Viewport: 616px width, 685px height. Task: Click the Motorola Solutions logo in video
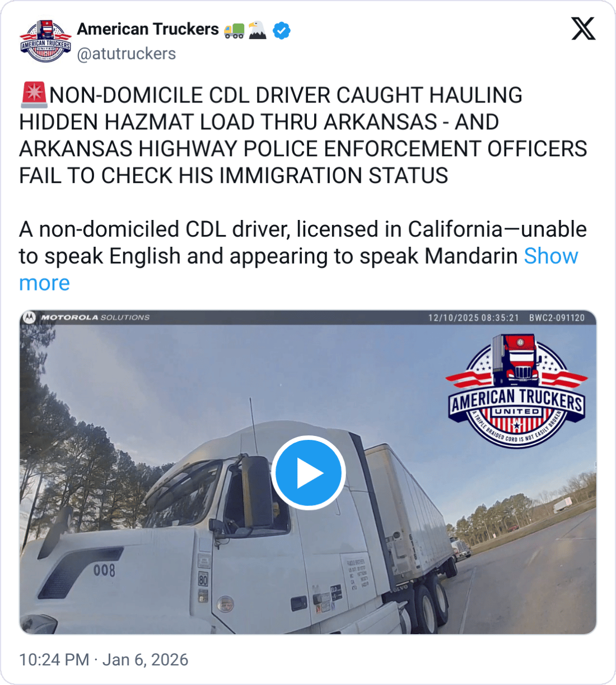[87, 317]
